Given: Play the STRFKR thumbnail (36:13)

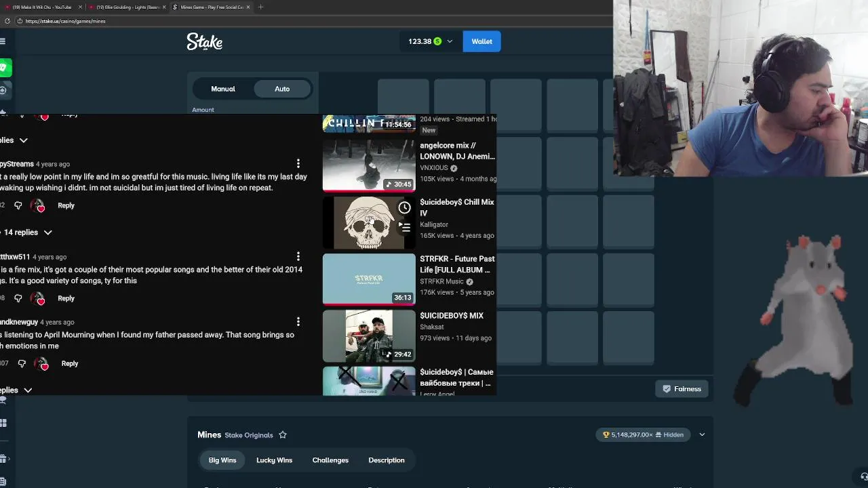Looking at the screenshot, I should pyautogui.click(x=369, y=279).
